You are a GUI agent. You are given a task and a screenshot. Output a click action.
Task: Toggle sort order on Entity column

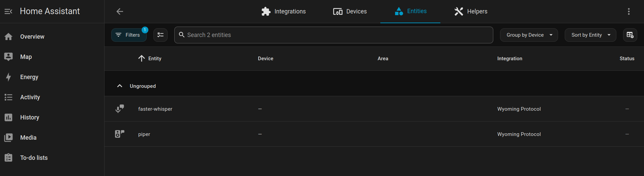pyautogui.click(x=150, y=59)
